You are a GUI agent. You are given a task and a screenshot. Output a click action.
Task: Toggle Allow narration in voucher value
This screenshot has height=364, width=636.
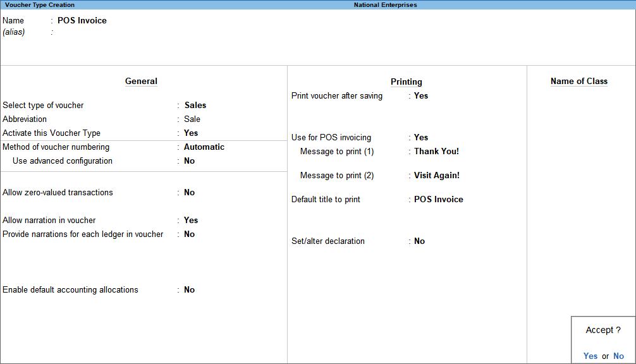pos(191,220)
